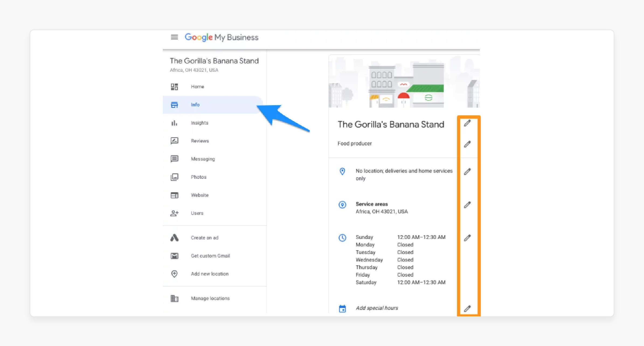
Task: Click the Manage locations building icon
Action: 174,298
